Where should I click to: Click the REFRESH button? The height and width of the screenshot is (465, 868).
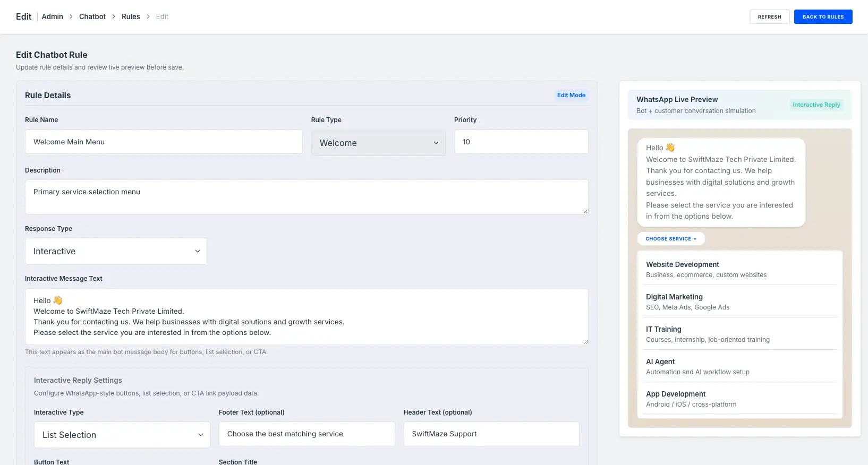[769, 17]
